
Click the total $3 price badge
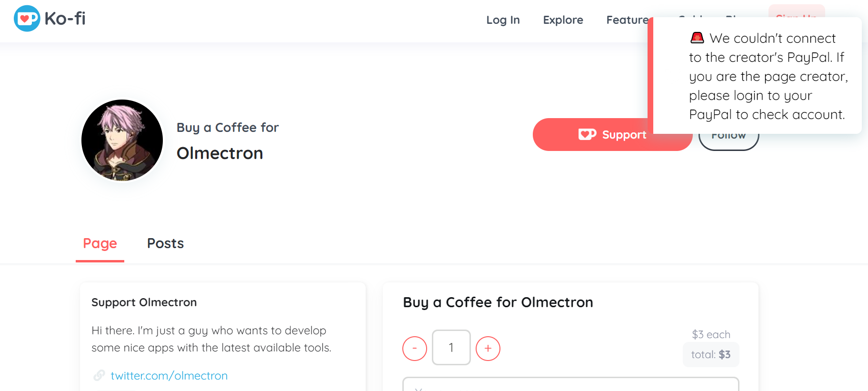[711, 355]
